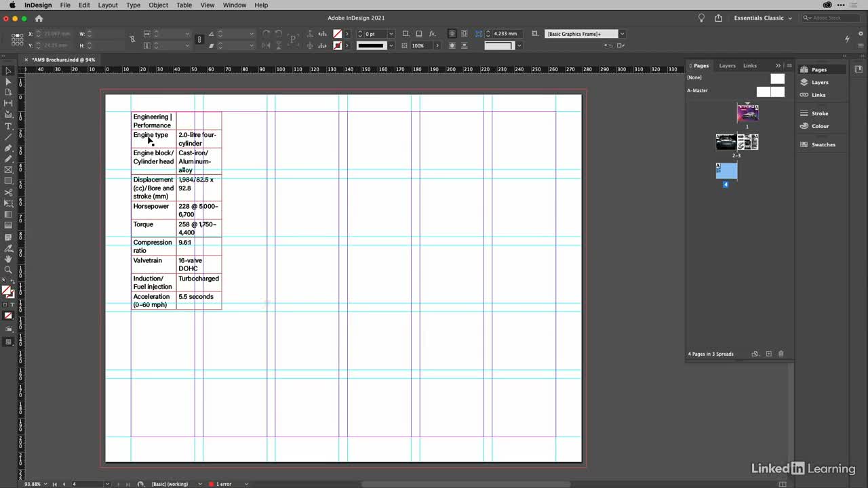Select the Rectangle Frame tool
The width and height of the screenshot is (868, 488).
pyautogui.click(x=8, y=169)
